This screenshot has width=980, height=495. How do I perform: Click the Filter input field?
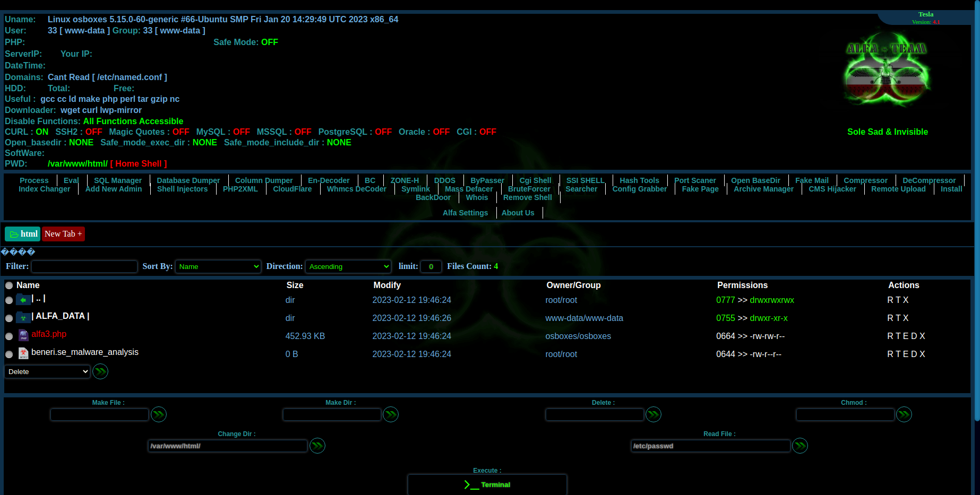[84, 266]
